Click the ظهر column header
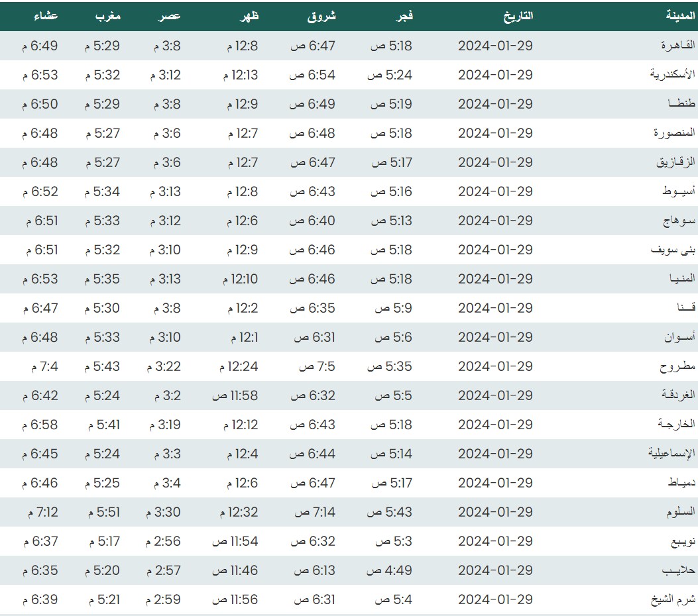Image resolution: width=698 pixels, height=616 pixels. click(248, 16)
